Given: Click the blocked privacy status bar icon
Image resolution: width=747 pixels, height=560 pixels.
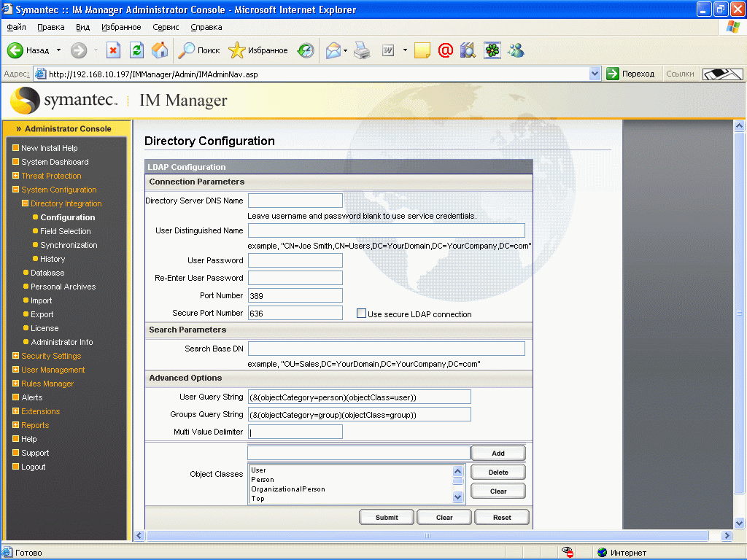Looking at the screenshot, I should coord(567,552).
